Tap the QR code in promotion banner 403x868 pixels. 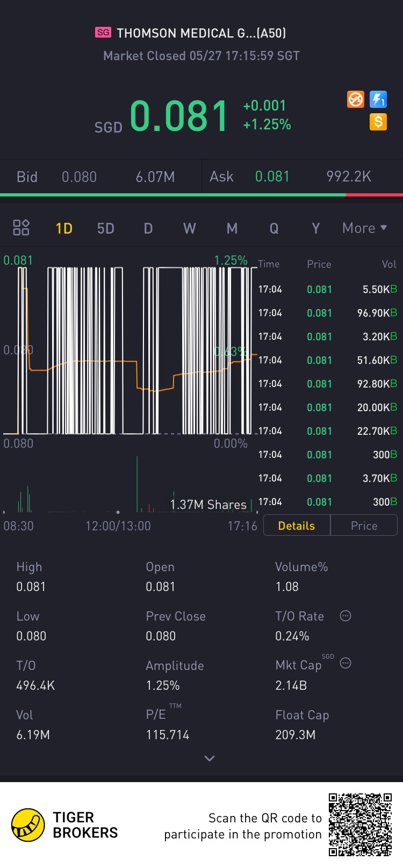[360, 825]
